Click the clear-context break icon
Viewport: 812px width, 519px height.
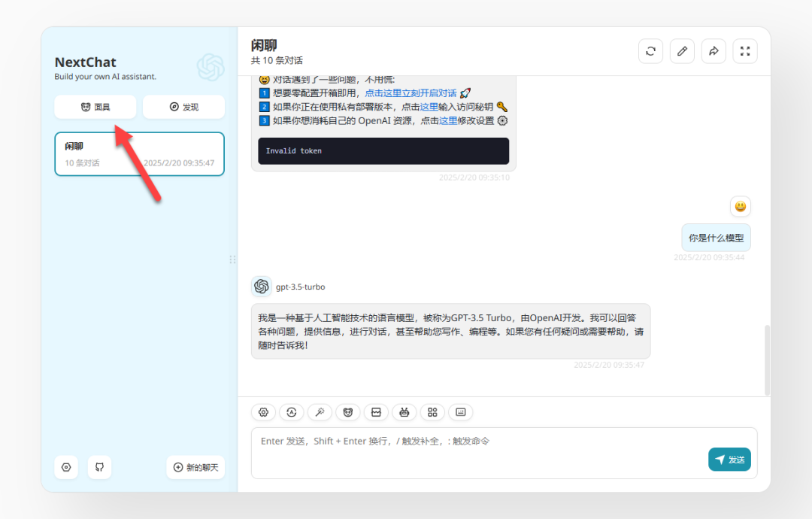pos(376,412)
